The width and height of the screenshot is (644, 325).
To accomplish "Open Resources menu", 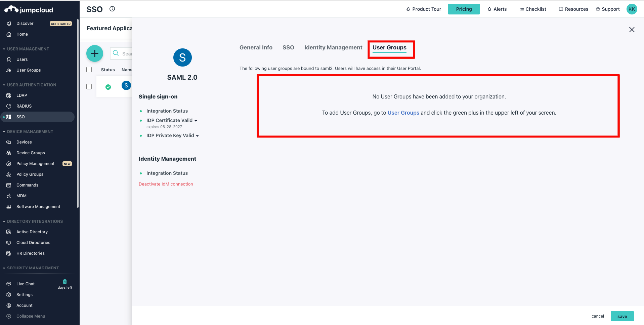I will click(x=573, y=9).
